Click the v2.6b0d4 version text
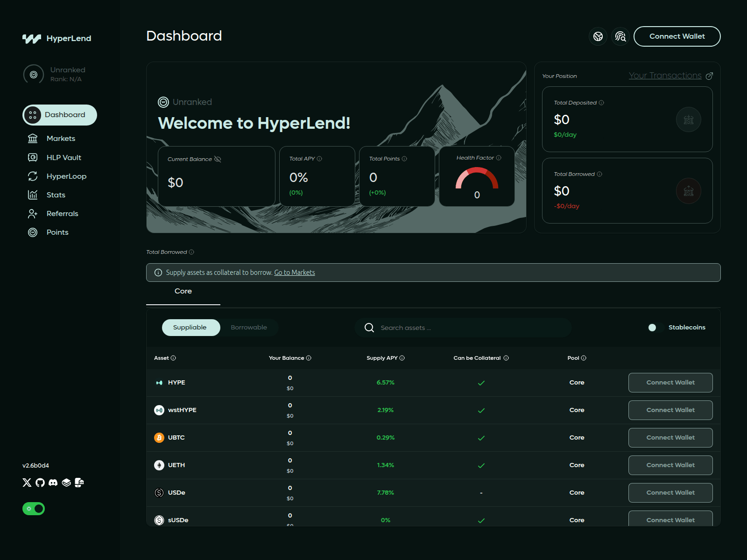 point(35,466)
